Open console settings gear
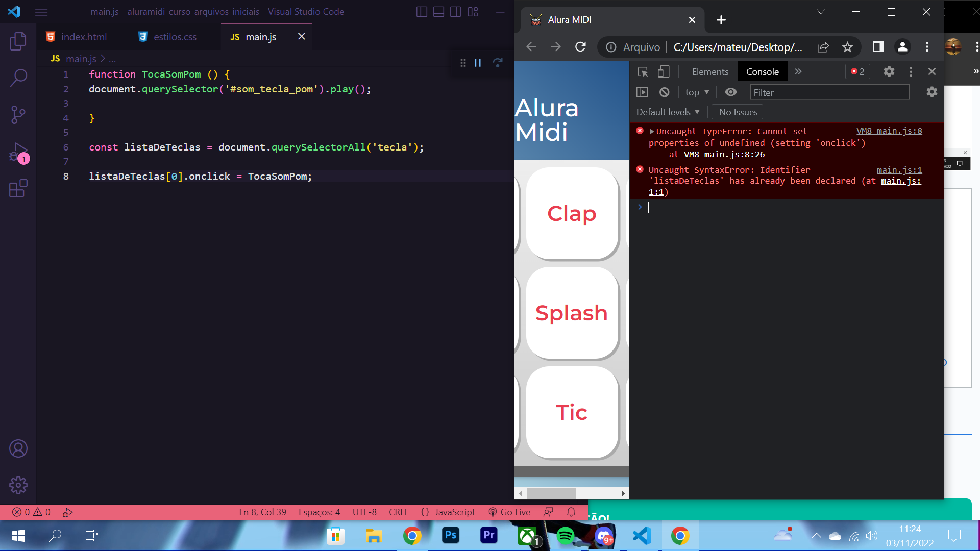Screen dimensions: 980x551 click(932, 92)
